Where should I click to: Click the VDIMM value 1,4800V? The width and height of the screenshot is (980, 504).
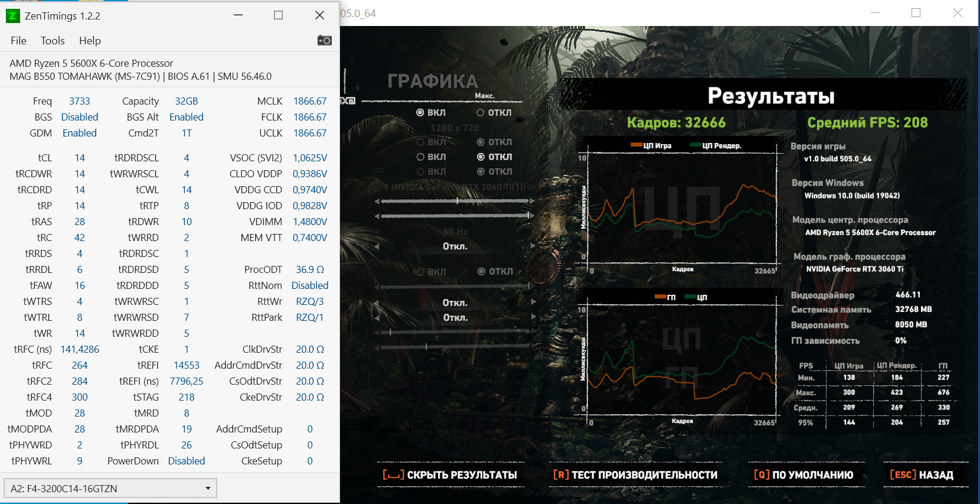pyautogui.click(x=310, y=222)
